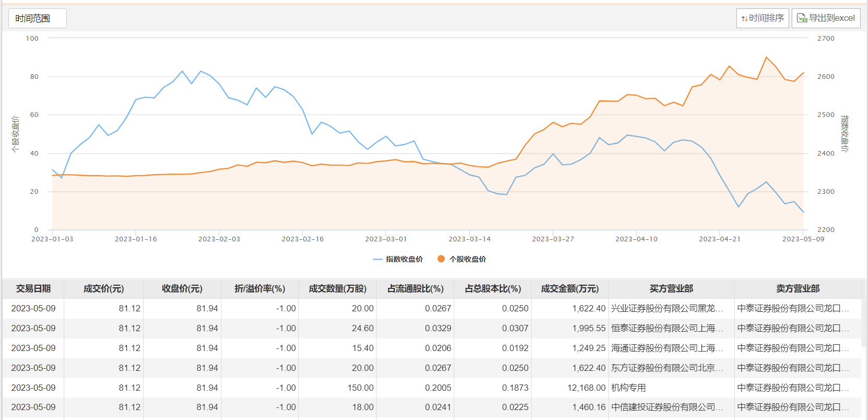Click the total share ratio 0.1873
This screenshot has height=420, width=868.
(515, 388)
